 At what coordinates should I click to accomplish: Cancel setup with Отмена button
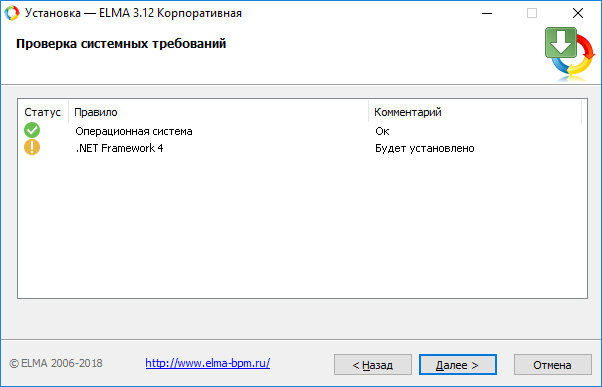coord(552,364)
